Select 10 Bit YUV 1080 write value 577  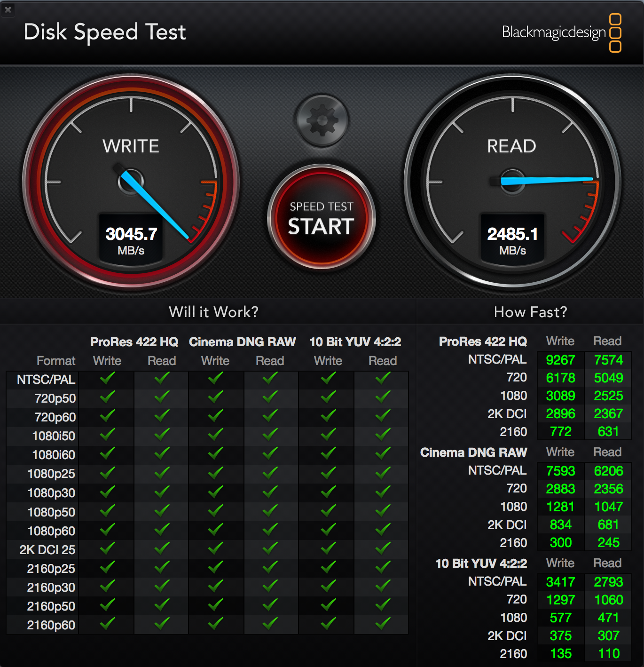pos(560,618)
